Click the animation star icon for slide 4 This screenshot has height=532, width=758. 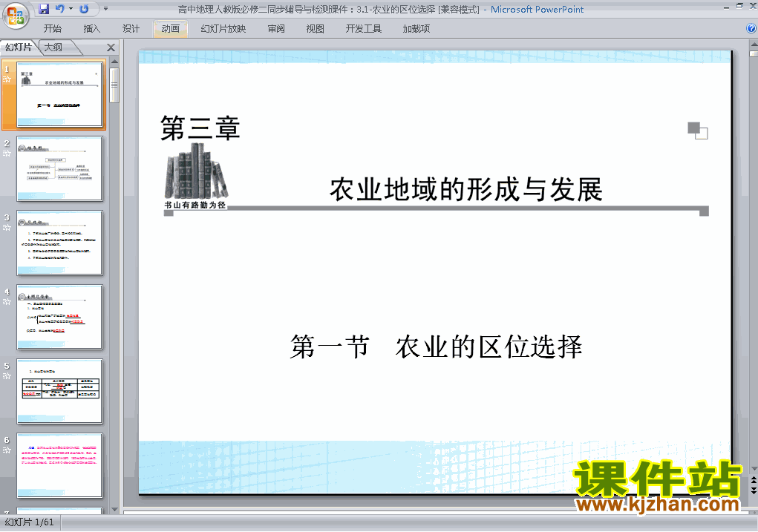tap(7, 302)
